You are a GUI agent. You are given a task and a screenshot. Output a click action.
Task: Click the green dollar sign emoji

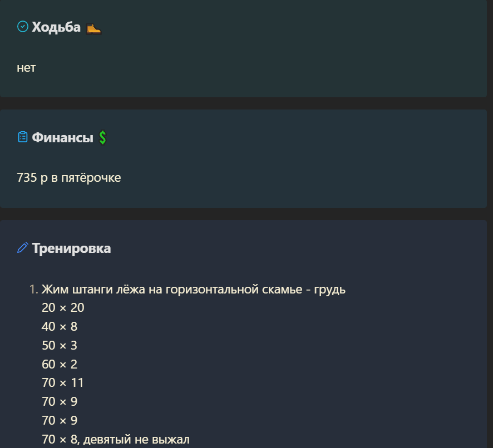point(102,138)
